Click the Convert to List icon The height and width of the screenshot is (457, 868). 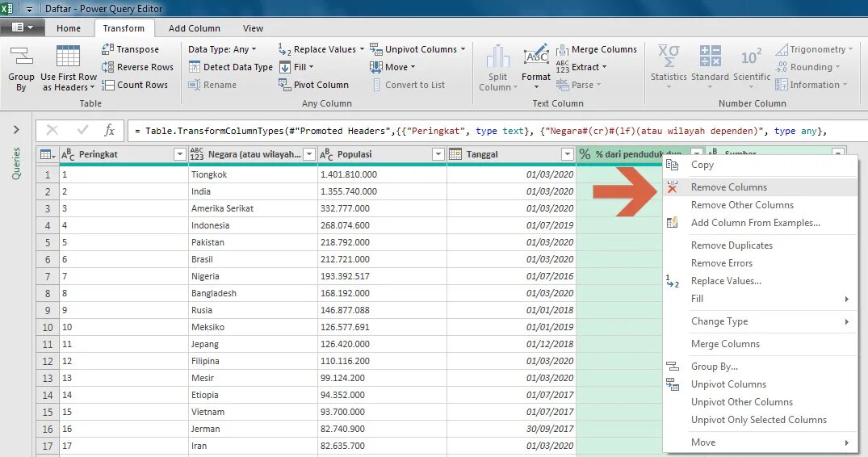coord(376,85)
